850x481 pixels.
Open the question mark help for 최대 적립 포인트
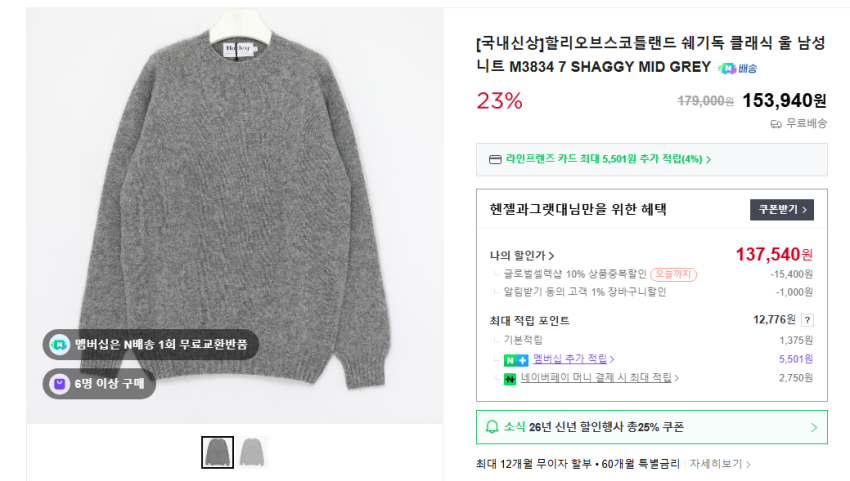click(x=807, y=320)
